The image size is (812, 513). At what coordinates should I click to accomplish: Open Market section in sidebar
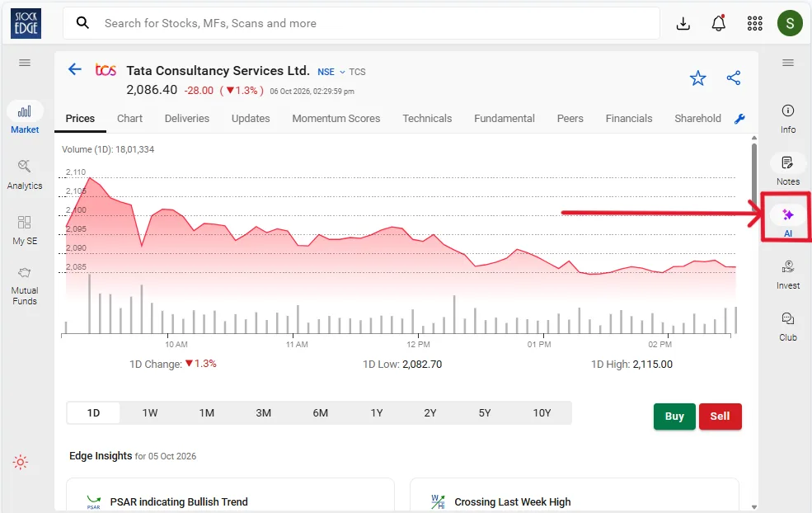25,119
